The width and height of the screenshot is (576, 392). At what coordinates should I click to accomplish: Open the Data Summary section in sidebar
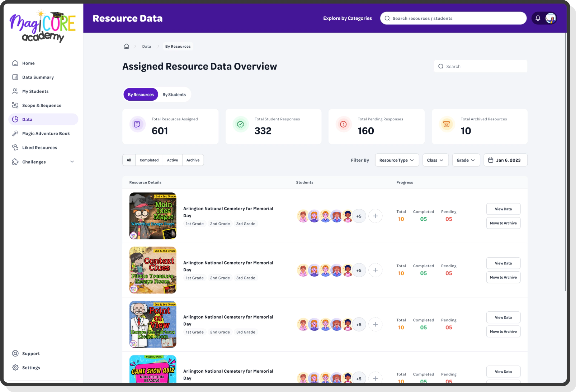coord(37,77)
